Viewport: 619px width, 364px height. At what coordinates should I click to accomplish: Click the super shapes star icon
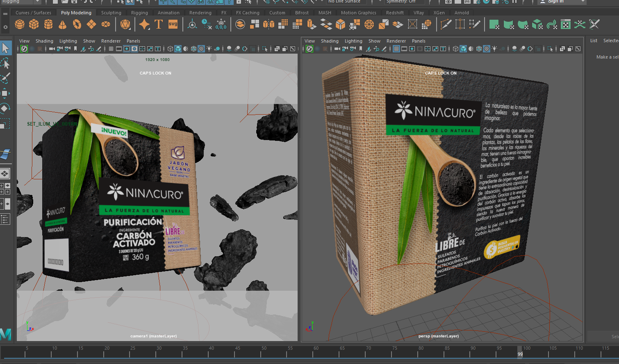144,25
